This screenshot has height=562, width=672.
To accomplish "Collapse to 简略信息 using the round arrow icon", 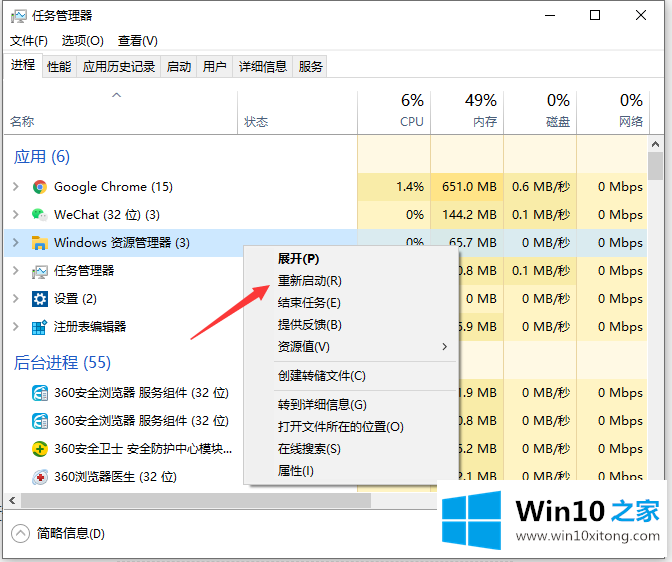I will point(20,534).
